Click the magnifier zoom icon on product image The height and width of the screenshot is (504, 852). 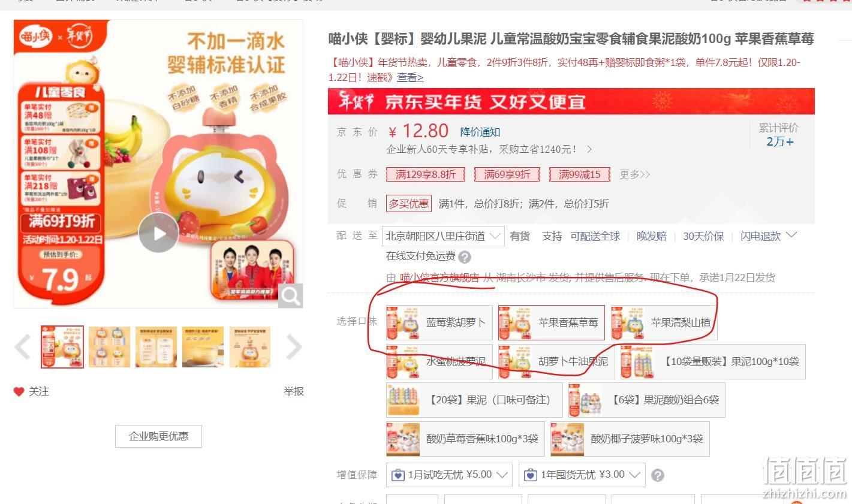(290, 295)
